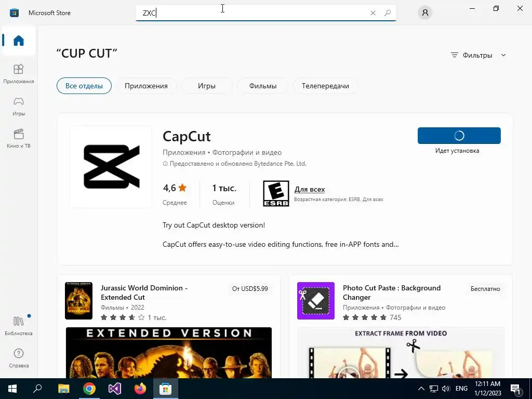Open the Библиотека library
532x399 pixels.
click(x=19, y=326)
